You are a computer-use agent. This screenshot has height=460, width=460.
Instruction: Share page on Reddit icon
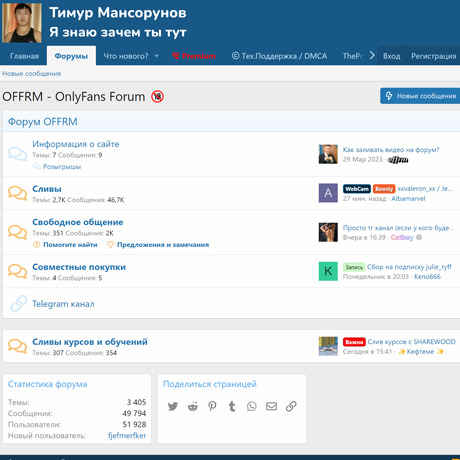(192, 406)
